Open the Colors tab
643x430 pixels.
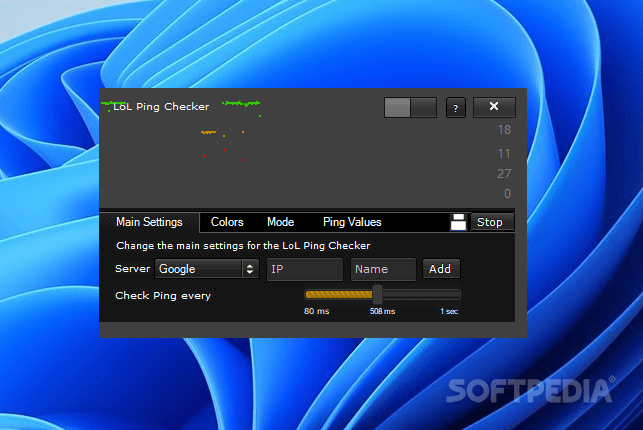(x=227, y=222)
